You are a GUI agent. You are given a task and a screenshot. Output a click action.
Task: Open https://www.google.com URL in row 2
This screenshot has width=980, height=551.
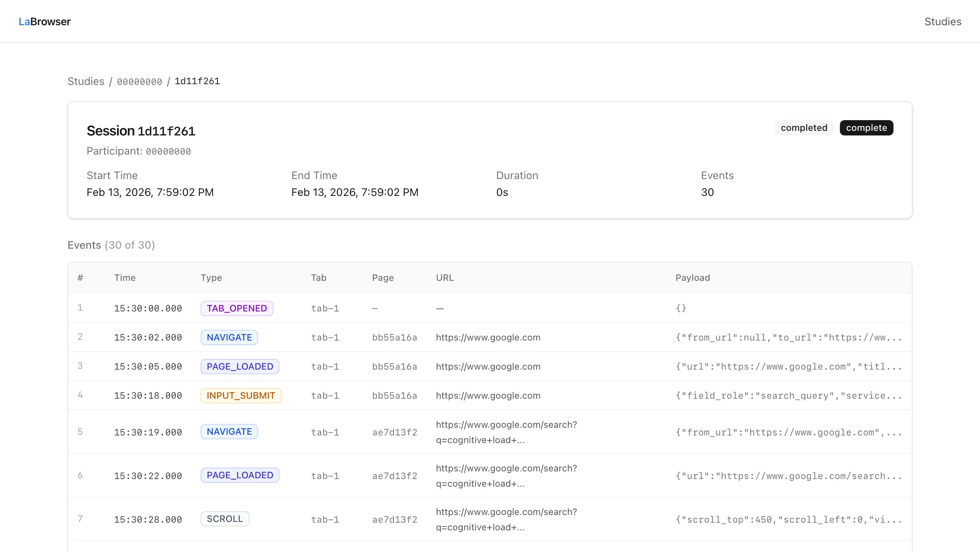pos(488,337)
